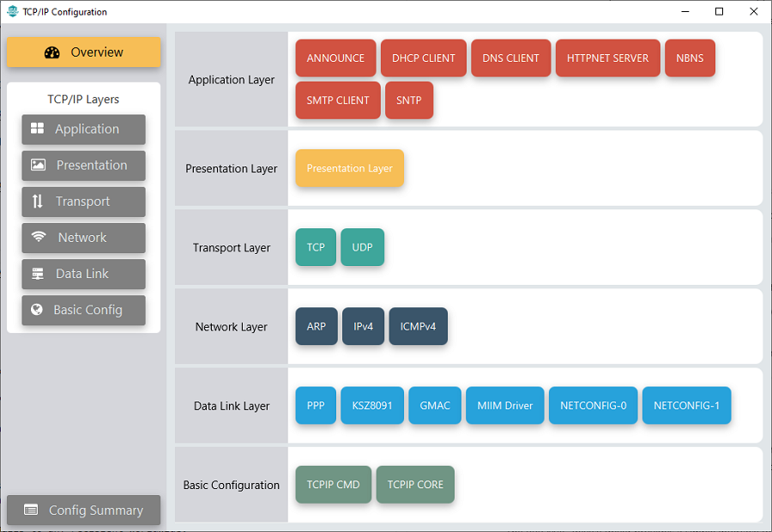Click the Wi-Fi icon beside Network
The height and width of the screenshot is (532, 772).
[39, 238]
